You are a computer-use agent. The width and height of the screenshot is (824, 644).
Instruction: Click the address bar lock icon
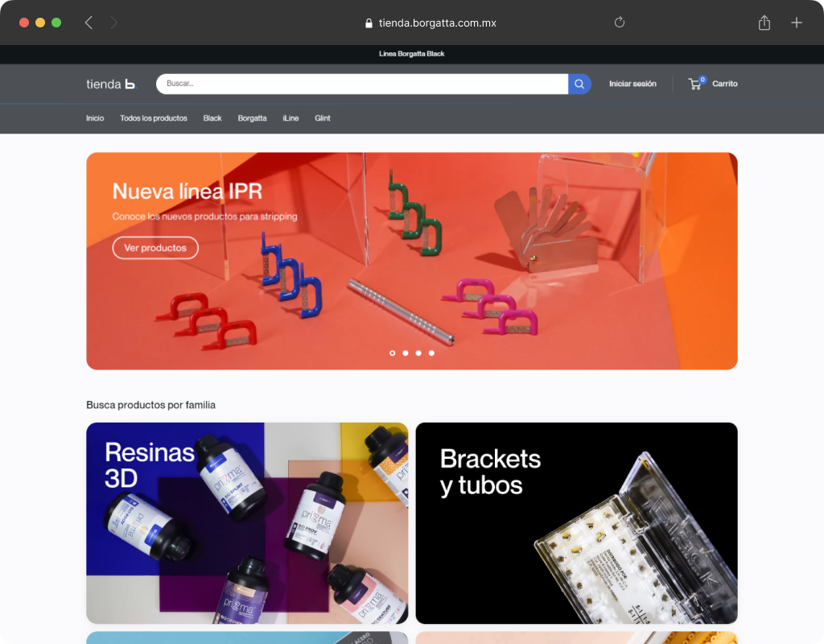(x=369, y=23)
